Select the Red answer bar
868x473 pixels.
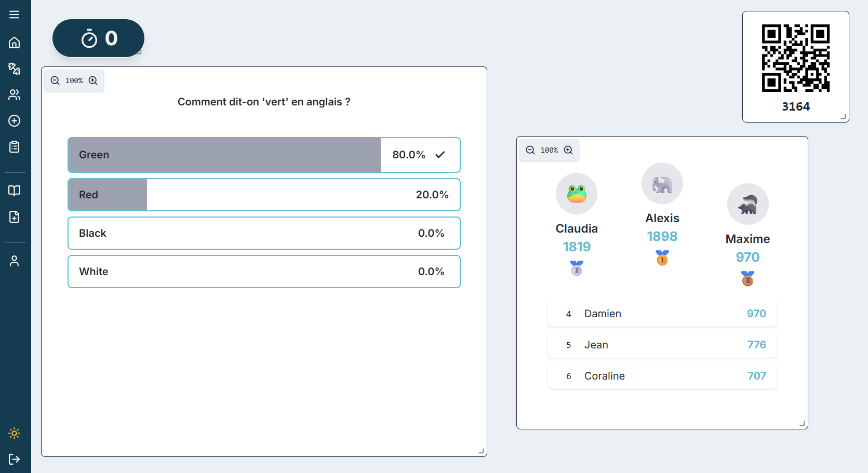[x=264, y=195]
